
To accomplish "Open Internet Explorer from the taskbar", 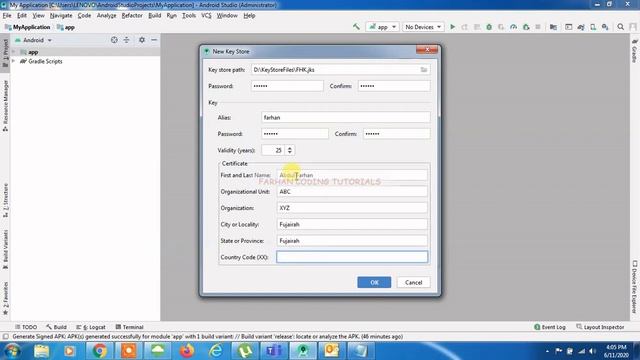I will (x=216, y=351).
